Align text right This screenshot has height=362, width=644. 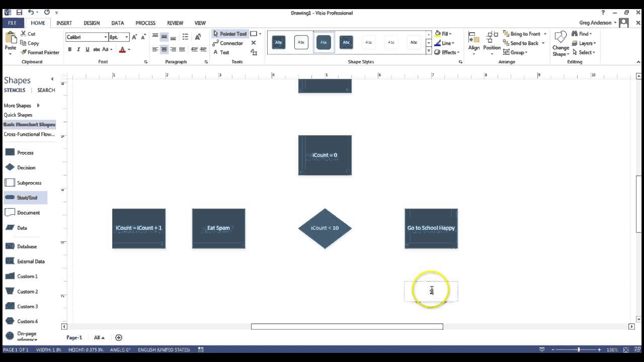click(x=173, y=49)
